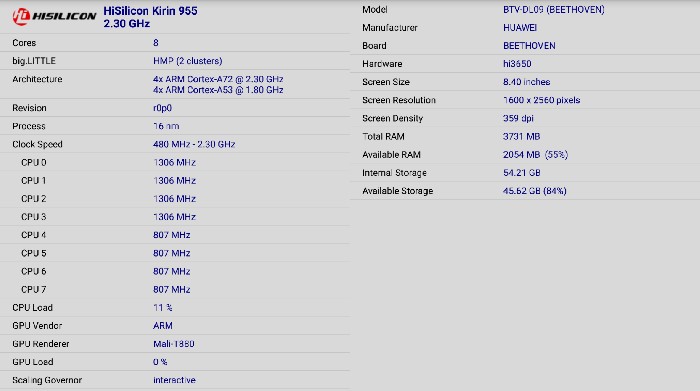Select the Screen Resolution row
This screenshot has height=391, width=700.
[x=525, y=100]
